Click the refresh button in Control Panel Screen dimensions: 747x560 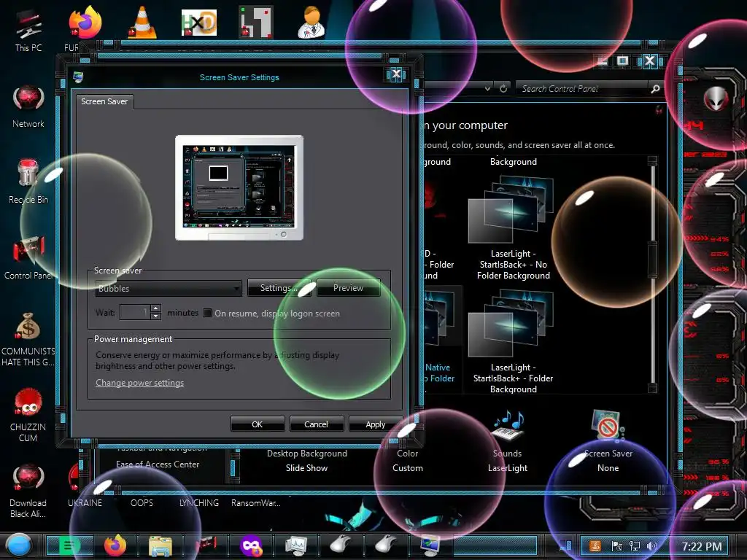click(x=503, y=88)
